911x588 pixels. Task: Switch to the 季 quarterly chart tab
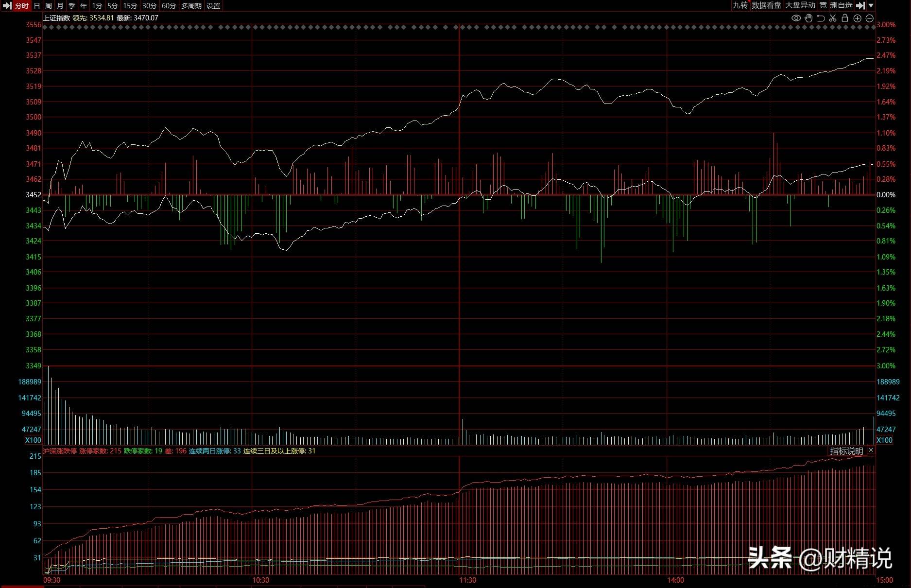tap(72, 6)
